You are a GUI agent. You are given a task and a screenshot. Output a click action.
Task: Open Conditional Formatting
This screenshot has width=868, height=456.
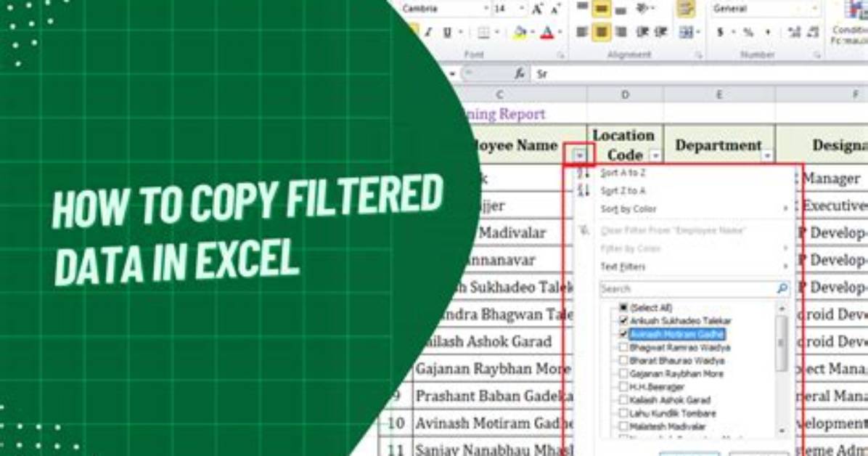[850, 23]
